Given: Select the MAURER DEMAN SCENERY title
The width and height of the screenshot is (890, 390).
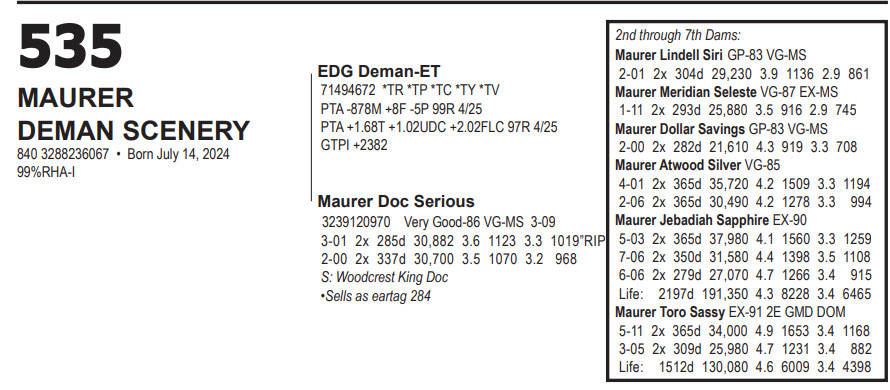Looking at the screenshot, I should pyautogui.click(x=133, y=114).
